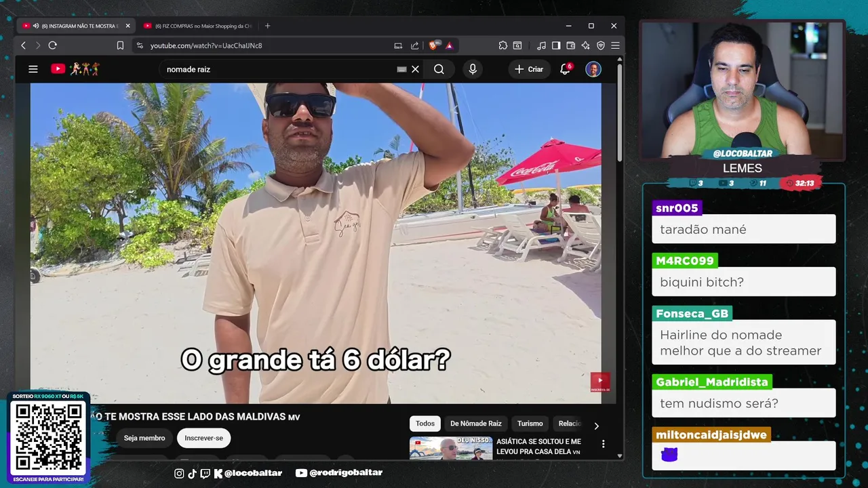The width and height of the screenshot is (868, 488).
Task: Open Leo AI sparkle icon
Action: point(586,45)
